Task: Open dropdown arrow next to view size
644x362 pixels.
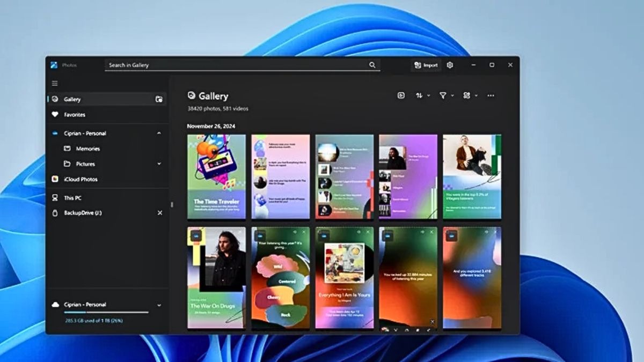Action: [475, 95]
